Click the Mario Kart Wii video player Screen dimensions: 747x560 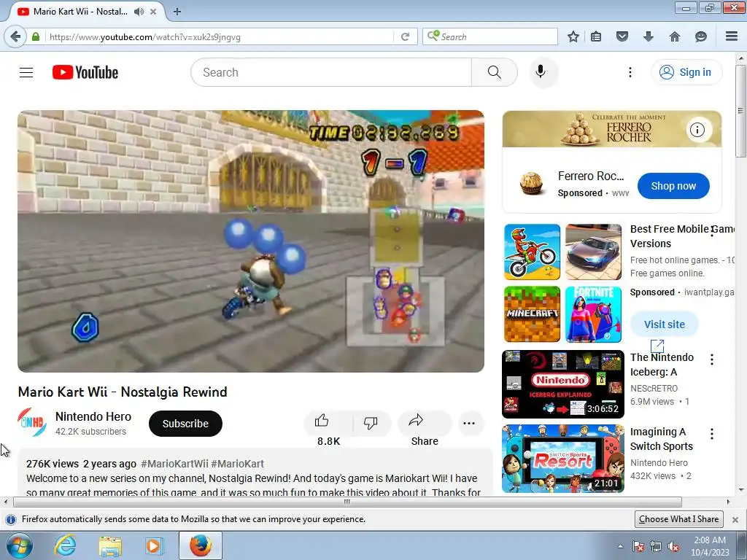pyautogui.click(x=251, y=241)
